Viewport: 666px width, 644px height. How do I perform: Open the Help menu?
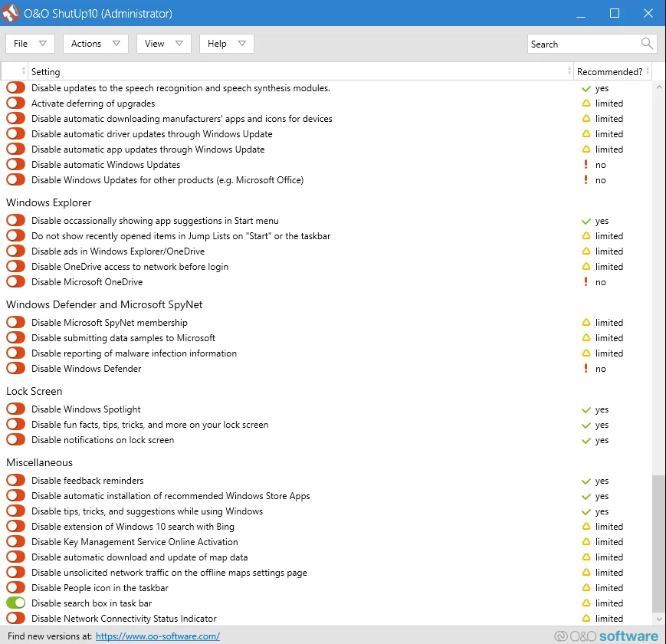point(227,44)
